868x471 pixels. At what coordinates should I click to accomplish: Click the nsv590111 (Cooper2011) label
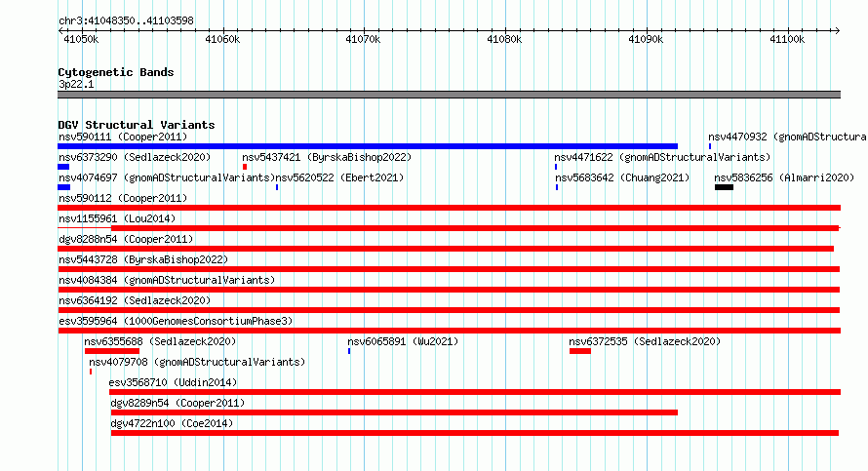(x=123, y=137)
